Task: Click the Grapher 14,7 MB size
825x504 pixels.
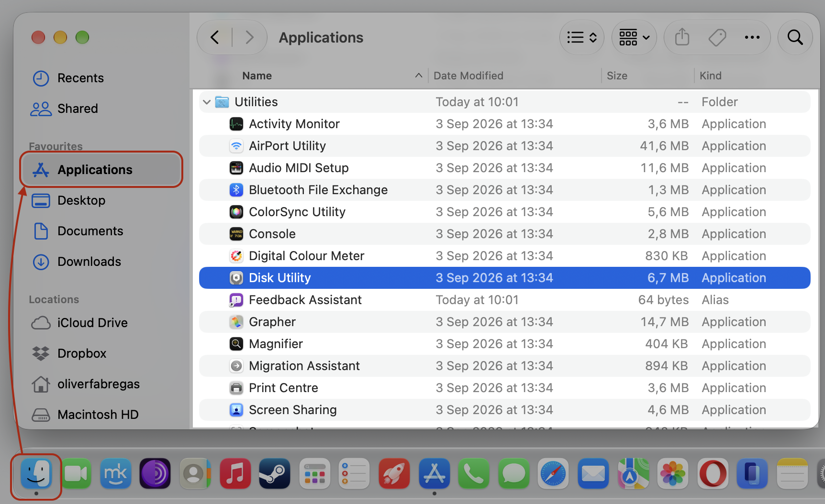Action: [x=665, y=322]
